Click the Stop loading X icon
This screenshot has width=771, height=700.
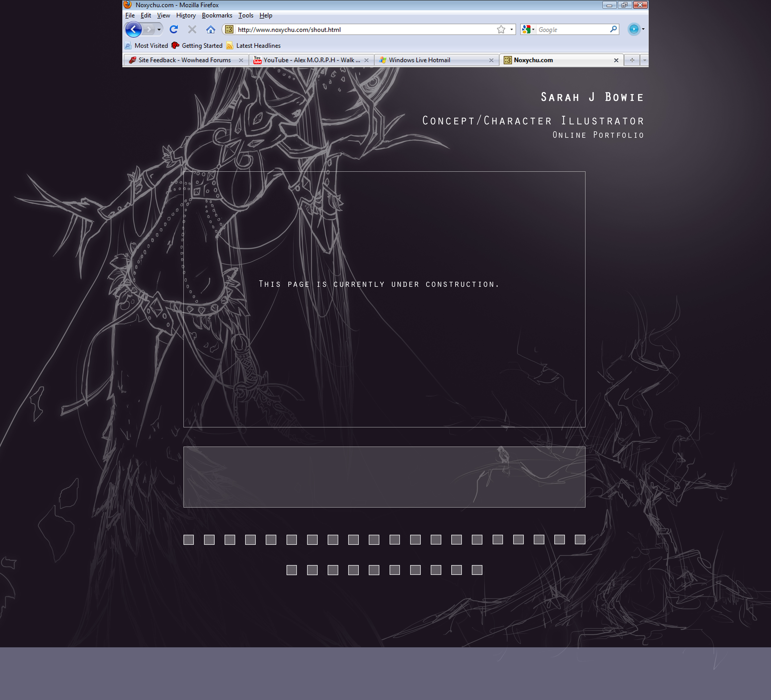point(192,30)
